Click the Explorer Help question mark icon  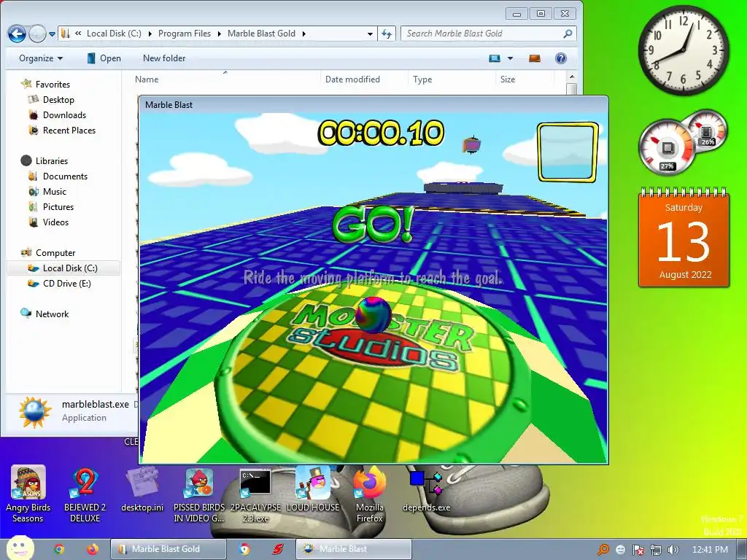(x=561, y=58)
